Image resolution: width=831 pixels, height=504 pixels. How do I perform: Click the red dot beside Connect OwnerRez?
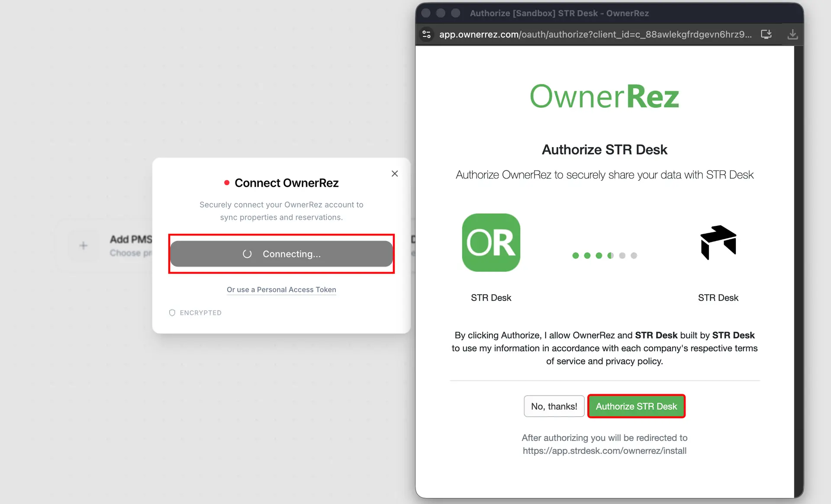point(227,183)
